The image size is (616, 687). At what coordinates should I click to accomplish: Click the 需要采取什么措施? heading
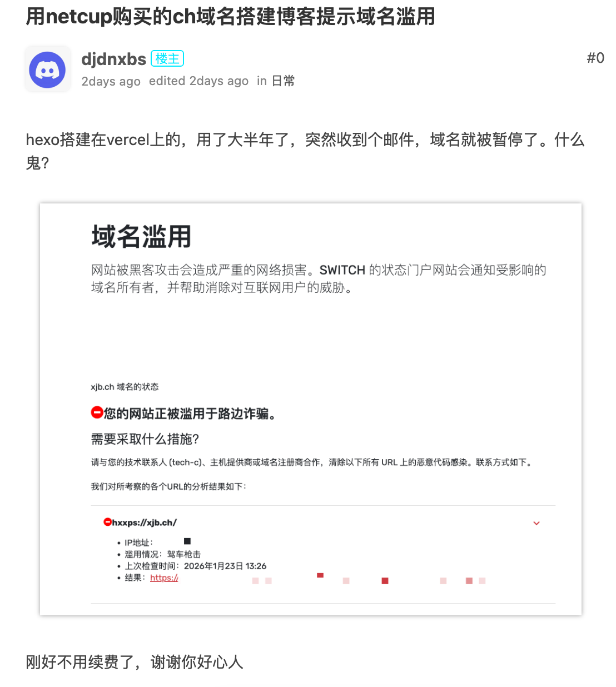coord(145,439)
